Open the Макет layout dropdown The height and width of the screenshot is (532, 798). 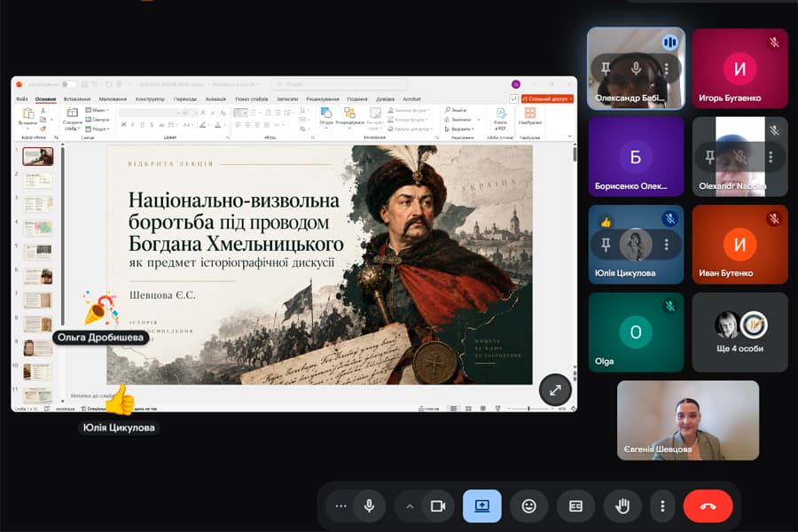pyautogui.click(x=98, y=110)
